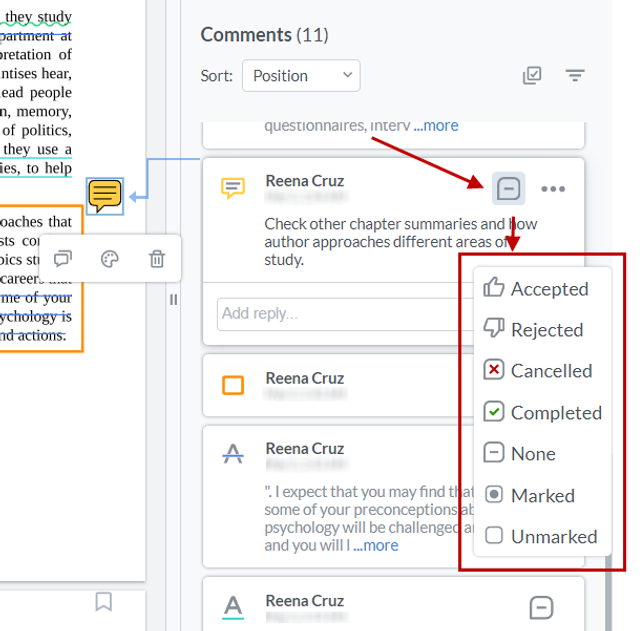This screenshot has width=640, height=631.
Task: Open the three-dot menu on the note comment
Action: (x=553, y=189)
